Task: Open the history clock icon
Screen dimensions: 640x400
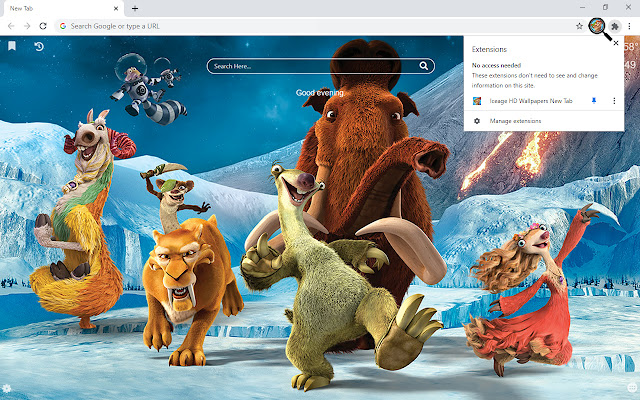Action: (39, 47)
